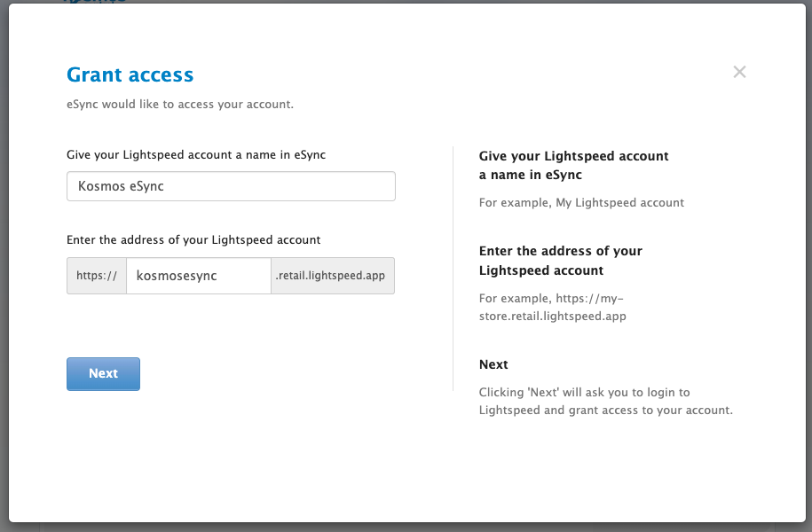
Task: Click the bold Next help heading
Action: point(493,364)
